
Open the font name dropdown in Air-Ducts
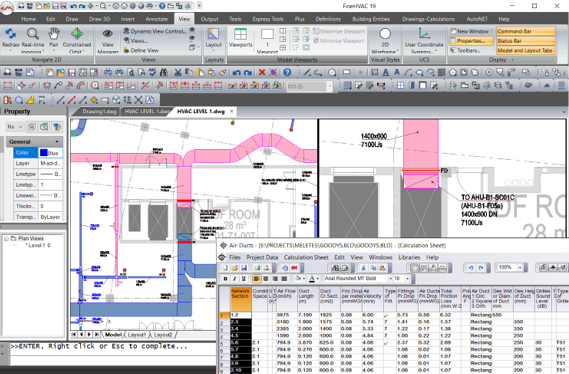pyautogui.click(x=390, y=278)
